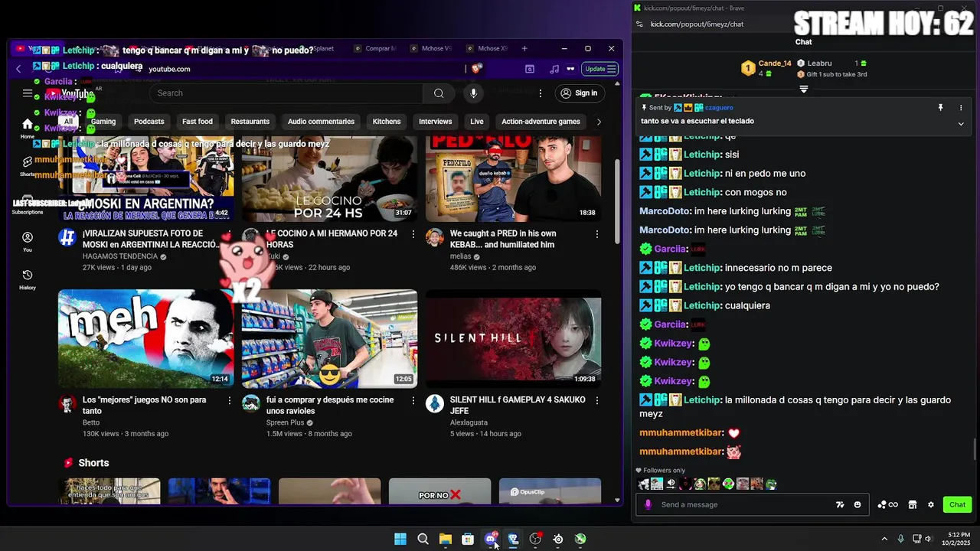Select the Kitchens category chip
Image resolution: width=980 pixels, height=551 pixels.
click(x=387, y=122)
